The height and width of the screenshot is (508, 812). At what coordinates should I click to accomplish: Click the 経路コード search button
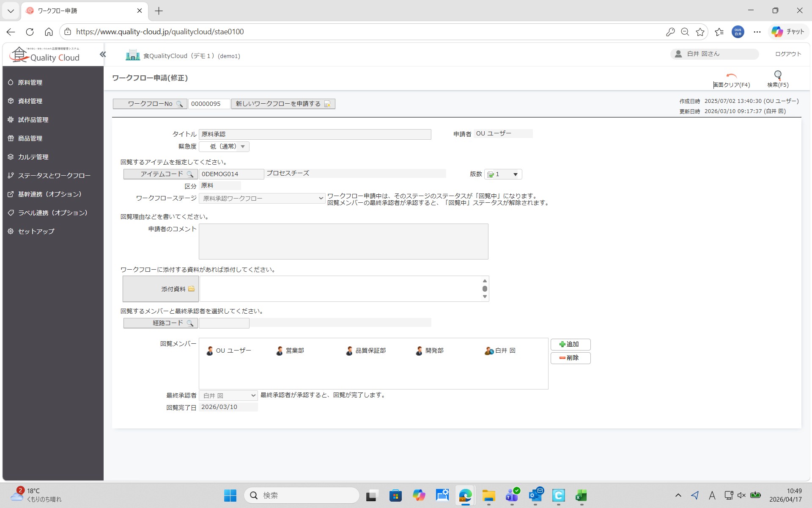click(x=161, y=323)
